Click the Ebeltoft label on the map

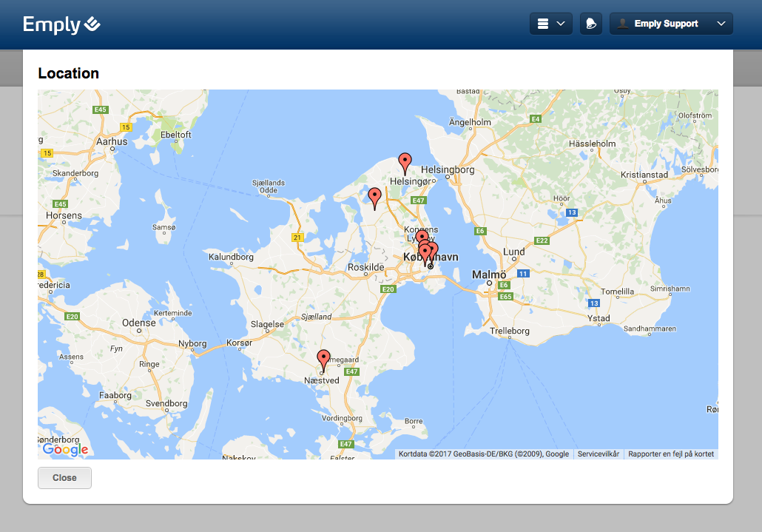click(x=176, y=135)
